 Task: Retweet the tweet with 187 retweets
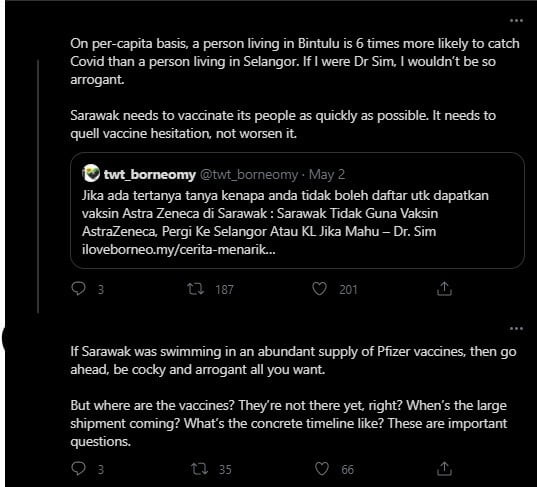click(196, 289)
